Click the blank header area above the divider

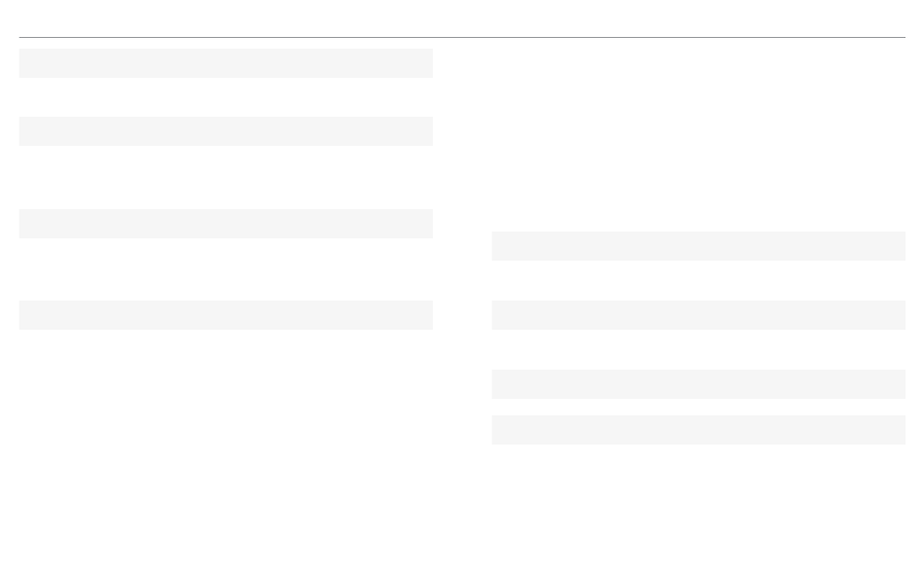(x=462, y=18)
